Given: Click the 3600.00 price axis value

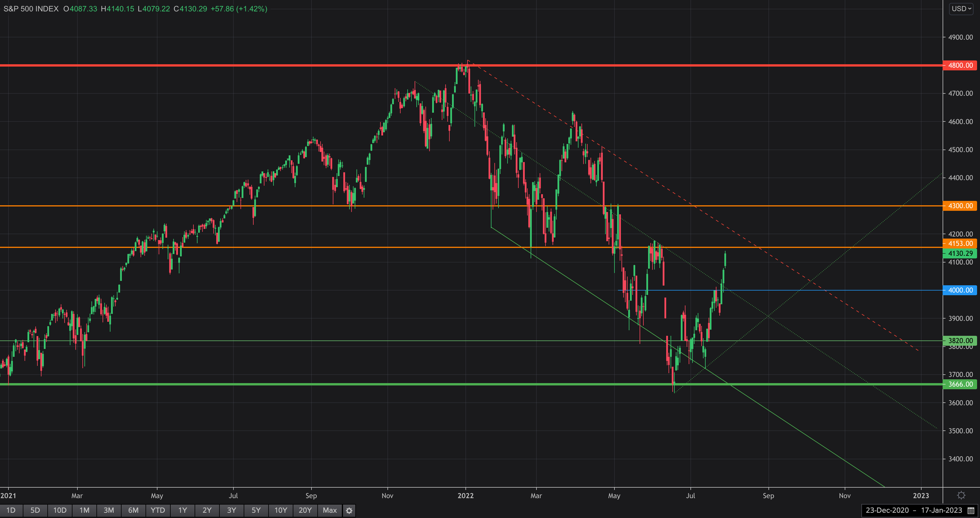Looking at the screenshot, I should (x=961, y=403).
